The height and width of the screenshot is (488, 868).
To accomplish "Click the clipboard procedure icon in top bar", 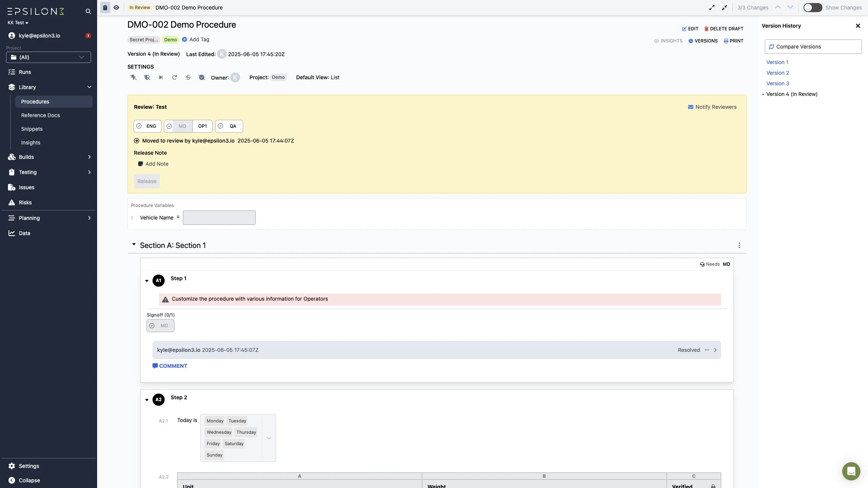I will 105,8.
